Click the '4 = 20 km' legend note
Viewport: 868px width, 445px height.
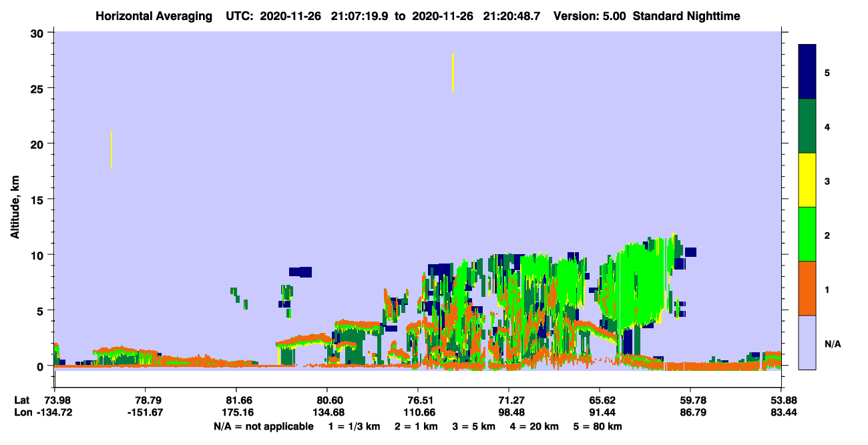point(534,426)
